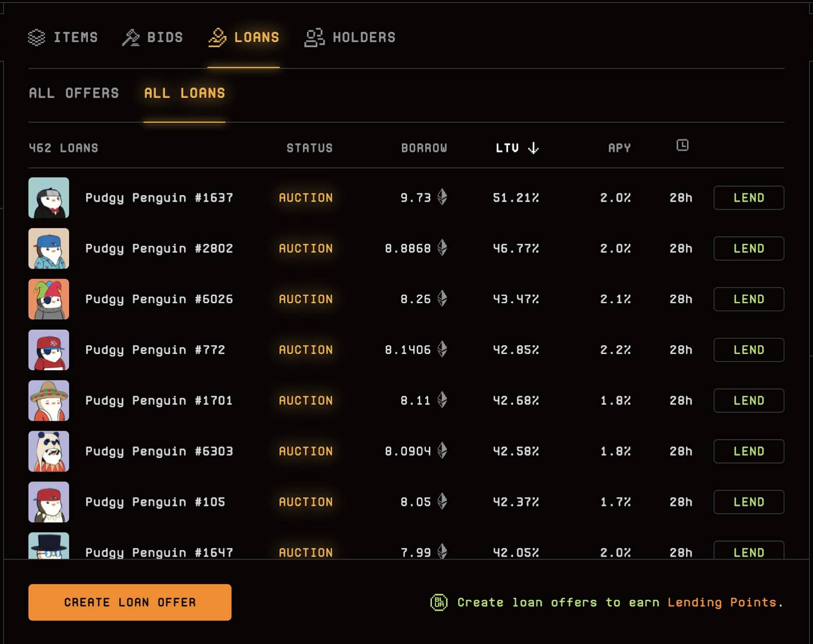Lend on Pudgy Penguin #2802

[x=748, y=248]
